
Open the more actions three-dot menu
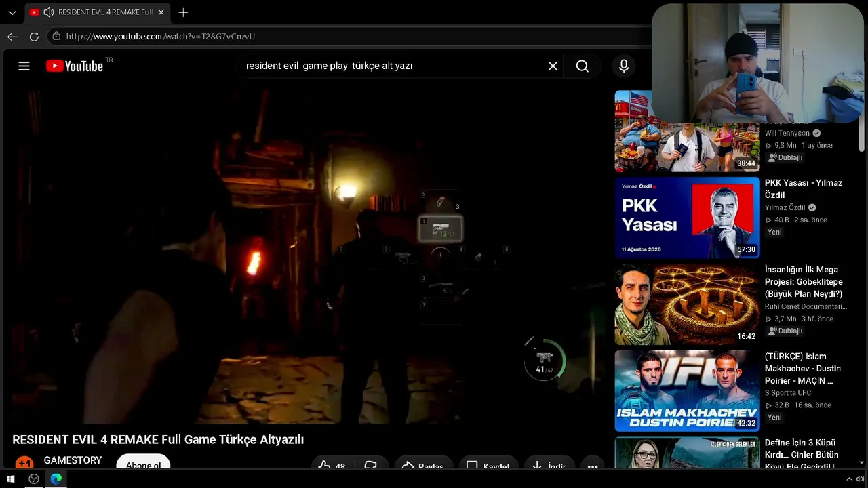tap(593, 466)
